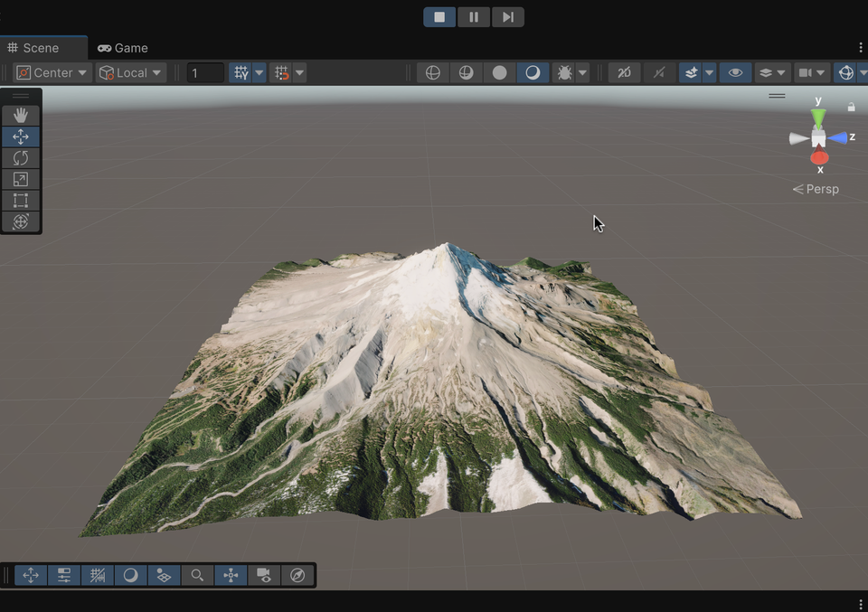This screenshot has width=868, height=612.
Task: Open the Local rotation mode dropdown
Action: [131, 73]
